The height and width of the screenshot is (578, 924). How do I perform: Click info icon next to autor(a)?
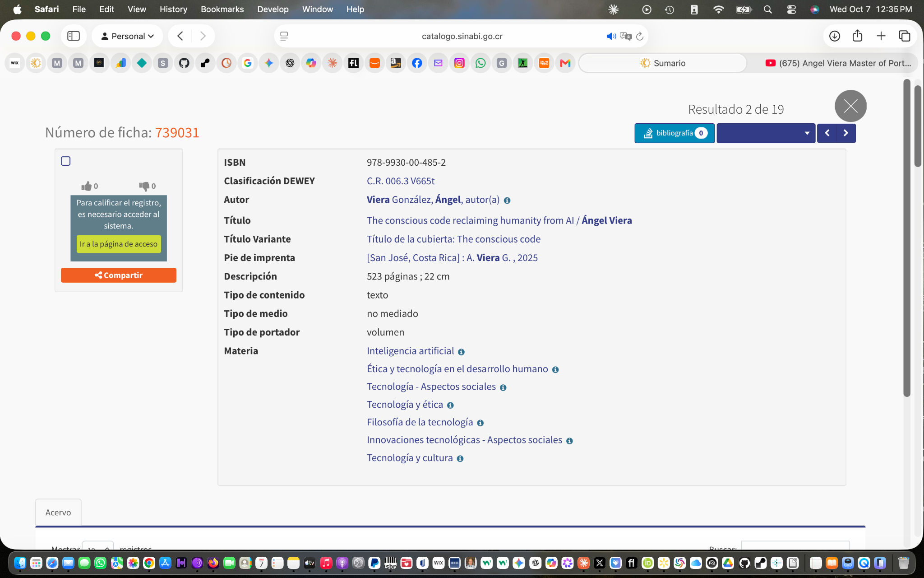(x=507, y=200)
